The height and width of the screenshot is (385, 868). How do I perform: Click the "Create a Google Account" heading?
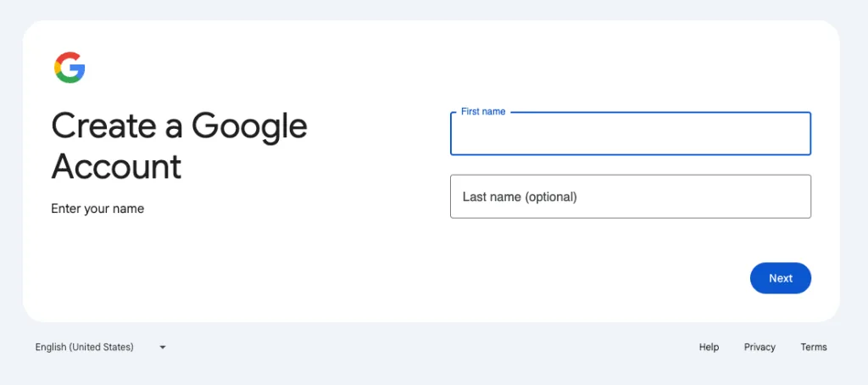coord(179,146)
